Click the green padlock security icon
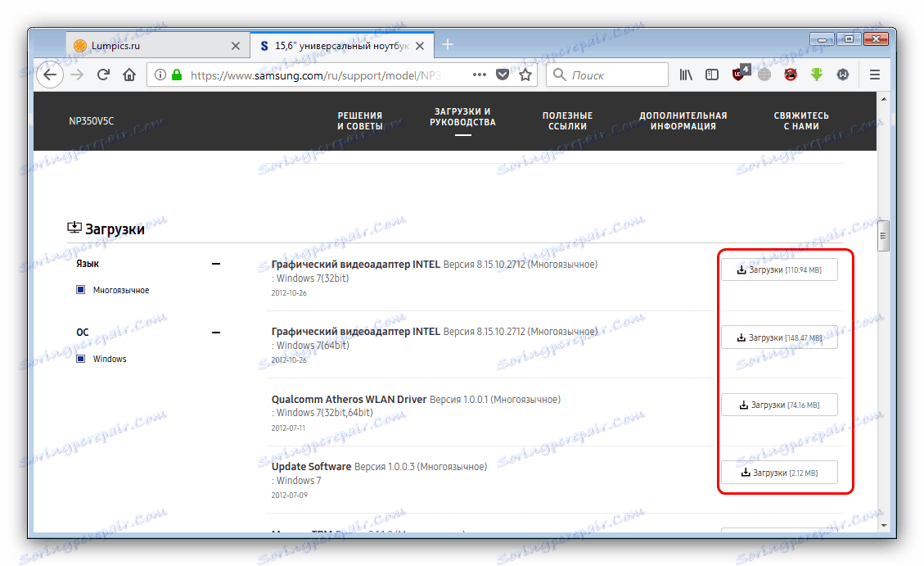 tap(176, 75)
